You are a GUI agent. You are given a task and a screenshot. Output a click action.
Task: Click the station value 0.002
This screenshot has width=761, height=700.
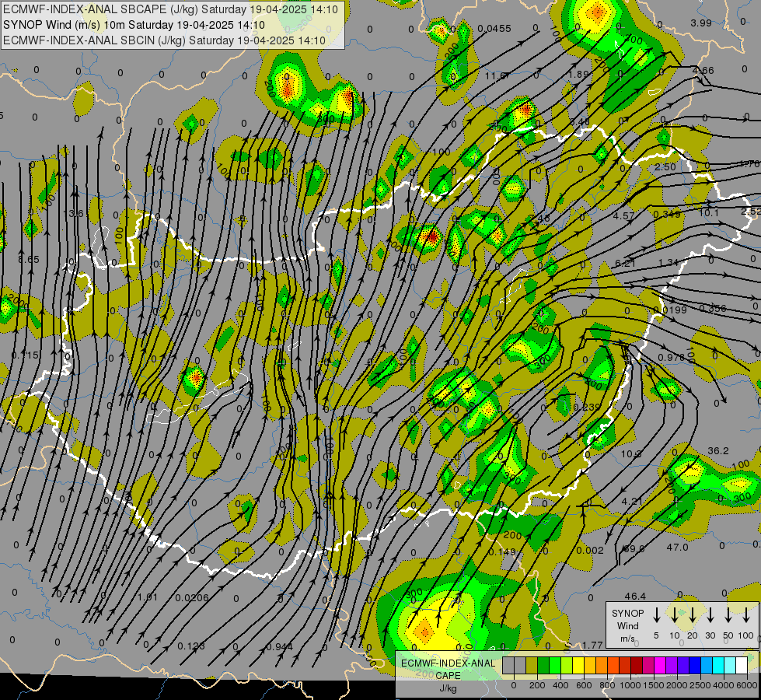590,550
